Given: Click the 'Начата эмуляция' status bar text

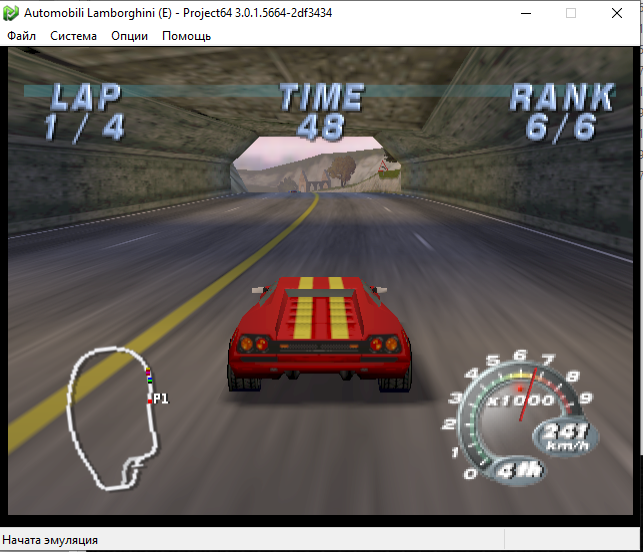Looking at the screenshot, I should tap(50, 540).
